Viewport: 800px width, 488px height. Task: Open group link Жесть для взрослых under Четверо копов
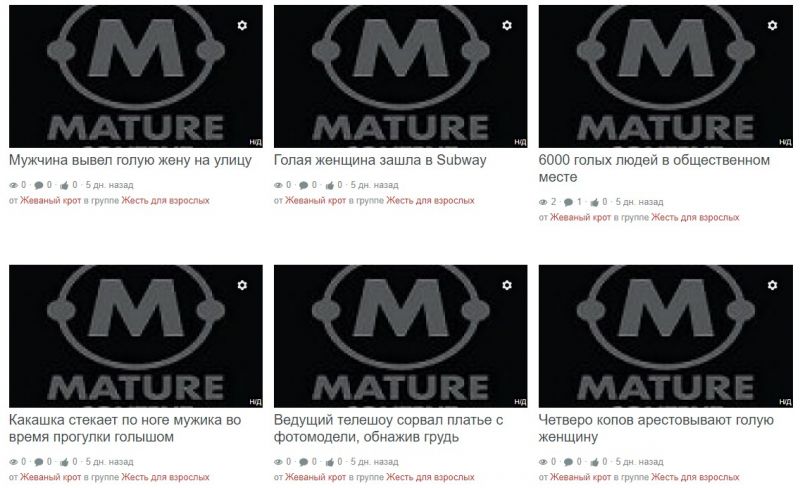695,477
